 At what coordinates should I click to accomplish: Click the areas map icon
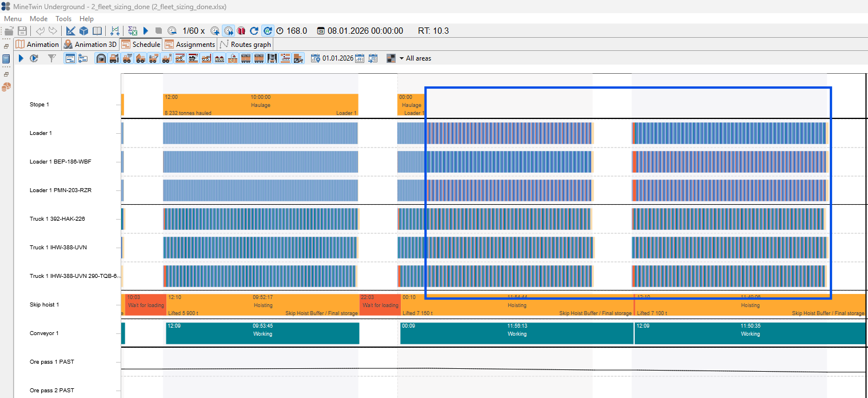tap(391, 58)
